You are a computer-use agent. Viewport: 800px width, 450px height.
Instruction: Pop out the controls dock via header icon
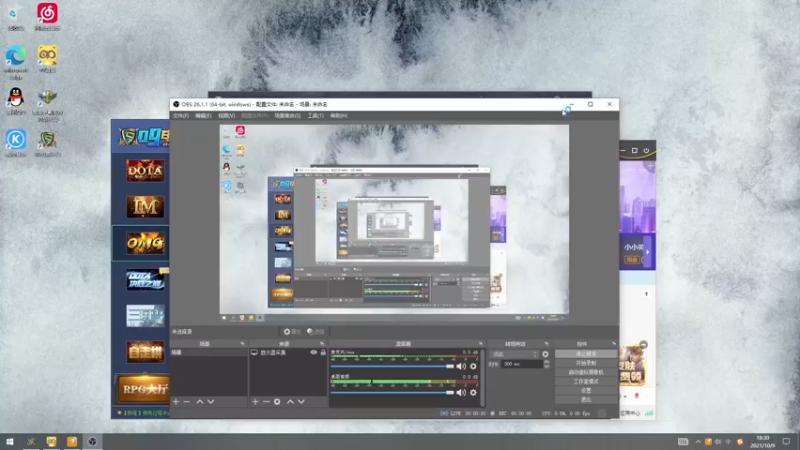(614, 344)
